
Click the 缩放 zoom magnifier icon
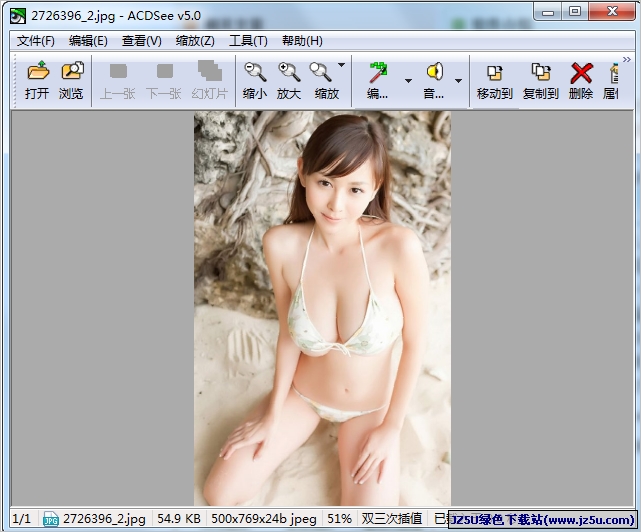coord(322,72)
